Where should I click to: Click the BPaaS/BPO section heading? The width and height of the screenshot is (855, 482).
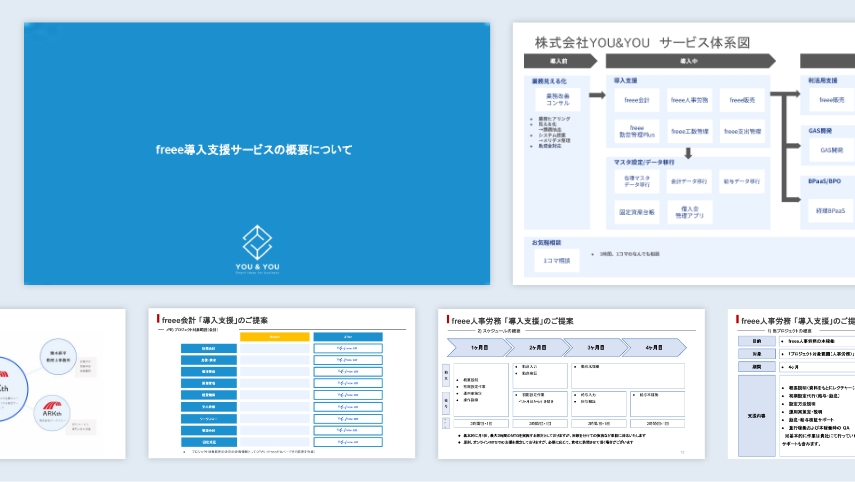[x=824, y=181]
